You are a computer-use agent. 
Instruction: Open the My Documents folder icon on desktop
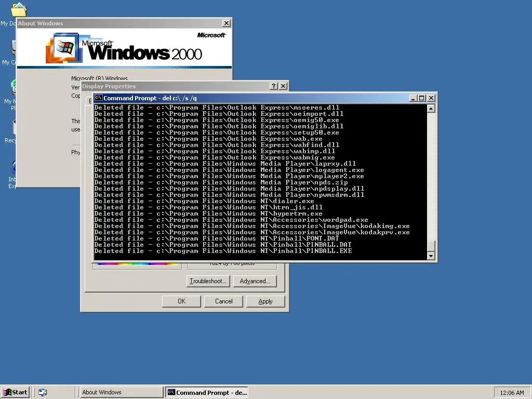[19, 9]
